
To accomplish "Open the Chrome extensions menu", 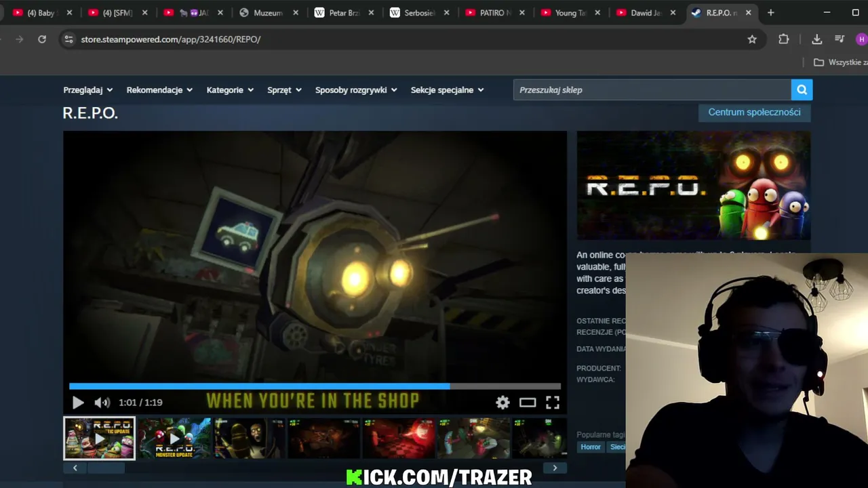I will (784, 39).
